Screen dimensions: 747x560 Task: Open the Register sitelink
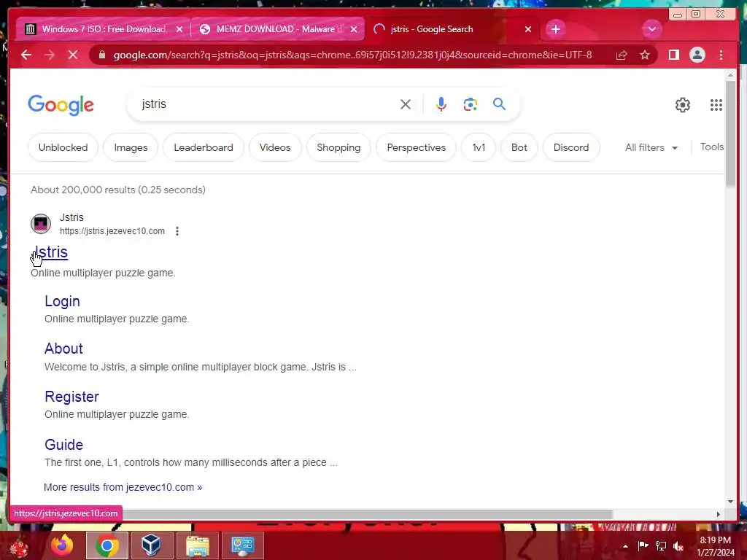click(72, 397)
